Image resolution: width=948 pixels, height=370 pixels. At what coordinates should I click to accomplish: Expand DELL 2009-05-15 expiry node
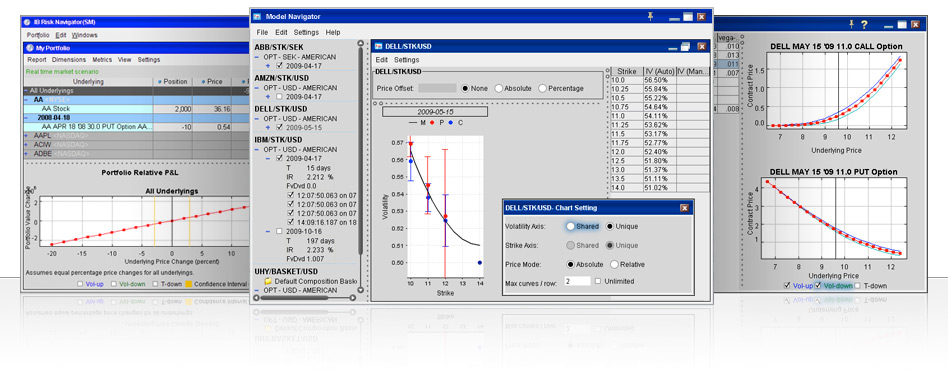coord(267,128)
